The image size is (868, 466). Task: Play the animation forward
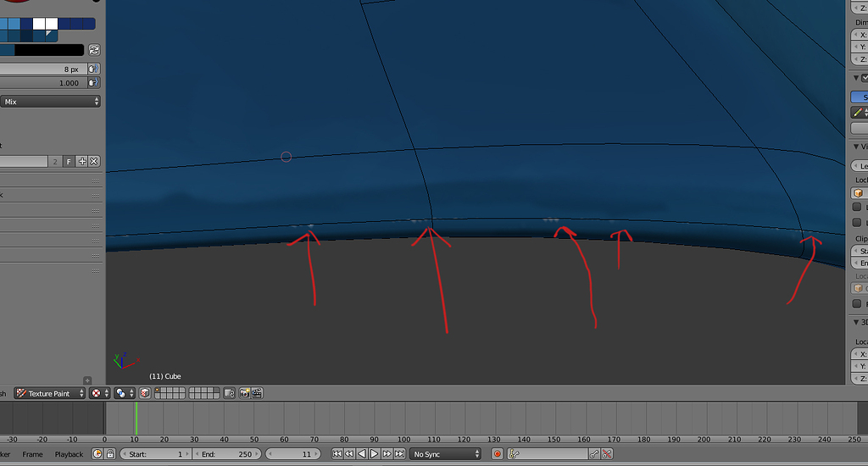(x=374, y=454)
